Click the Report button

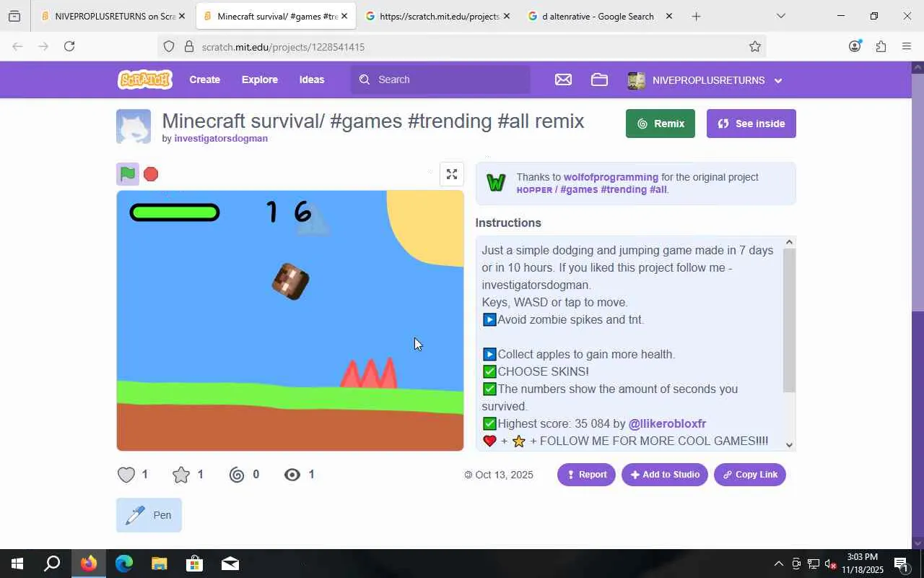pyautogui.click(x=586, y=475)
